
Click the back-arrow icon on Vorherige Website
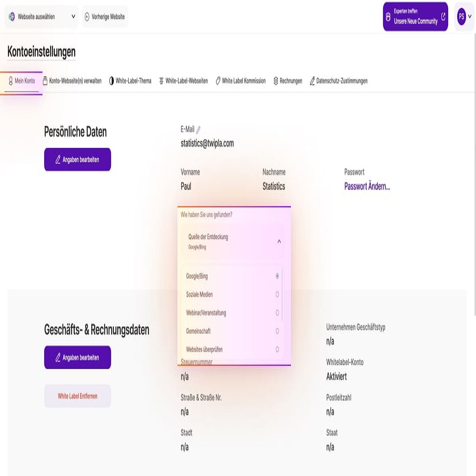coord(88,16)
